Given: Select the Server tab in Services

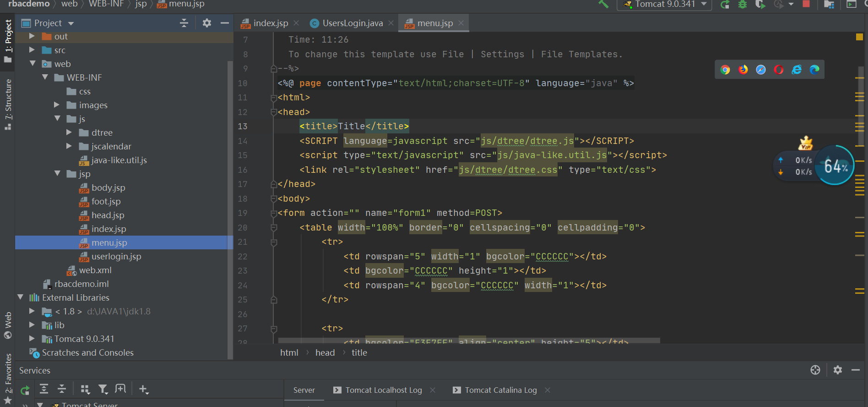Looking at the screenshot, I should coord(304,390).
